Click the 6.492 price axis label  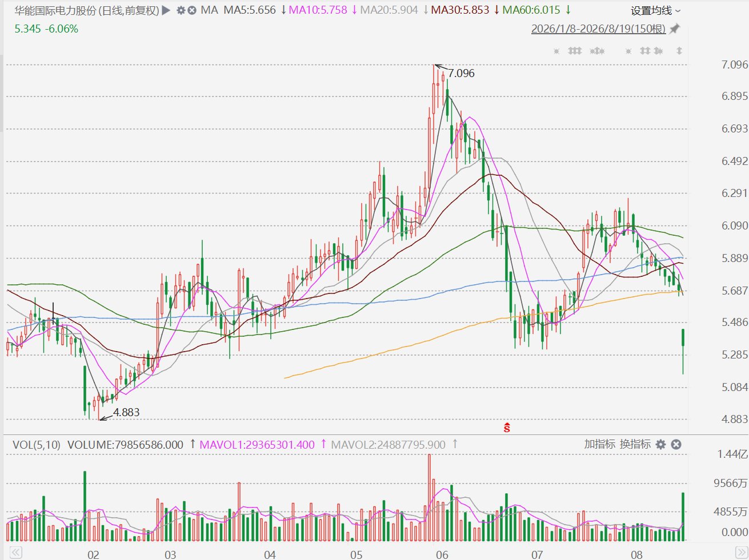click(x=735, y=161)
